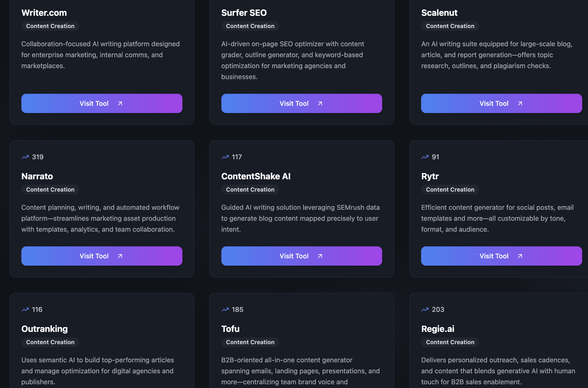The height and width of the screenshot is (388, 588).
Task: Click the Content Creation badge on Regie.ai card
Action: (450, 342)
